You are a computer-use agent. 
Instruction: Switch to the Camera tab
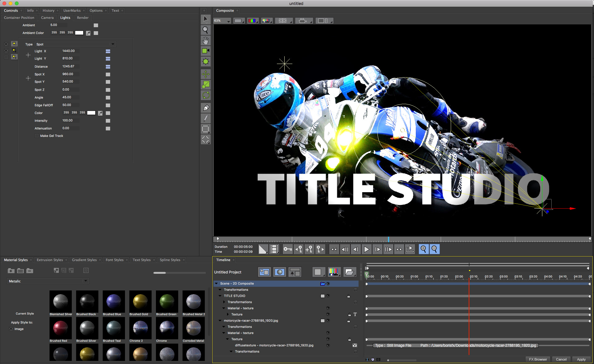[47, 18]
